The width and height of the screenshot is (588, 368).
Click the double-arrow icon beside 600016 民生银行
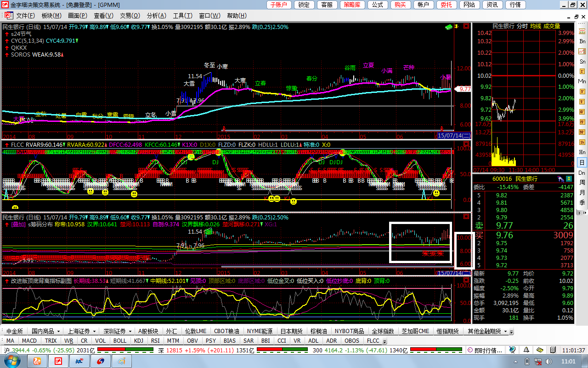561,178
